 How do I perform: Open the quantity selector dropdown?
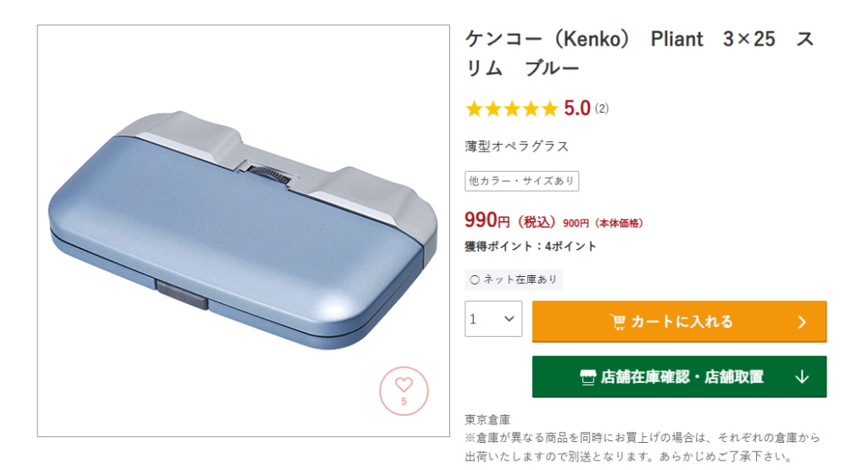click(x=493, y=319)
